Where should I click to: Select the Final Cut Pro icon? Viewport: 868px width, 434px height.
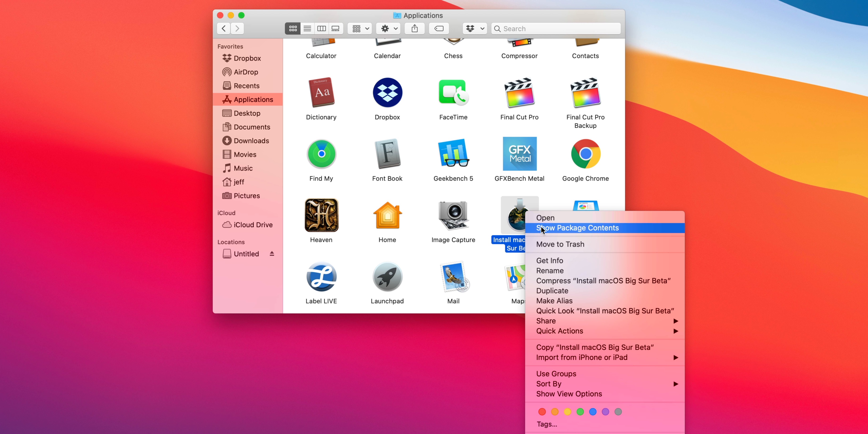tap(519, 93)
